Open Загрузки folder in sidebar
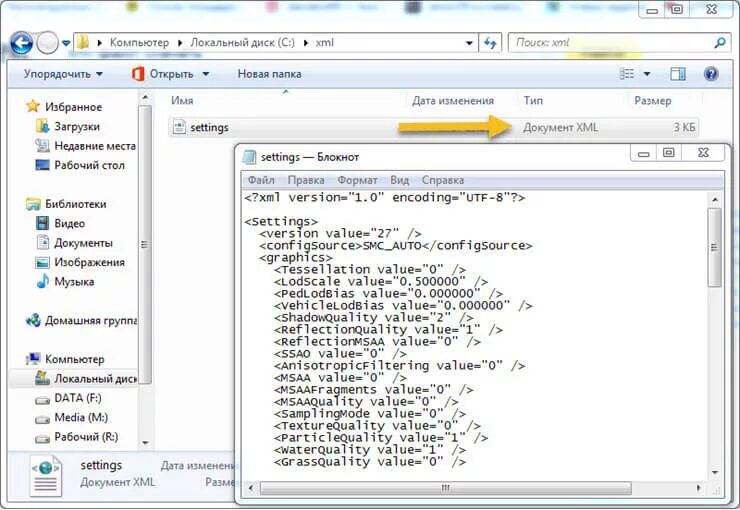The height and width of the screenshot is (510, 740). pos(77,126)
